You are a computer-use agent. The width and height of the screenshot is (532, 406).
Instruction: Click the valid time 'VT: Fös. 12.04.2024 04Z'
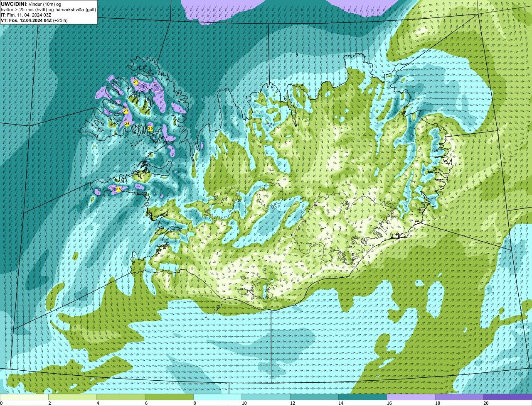[x=26, y=20]
